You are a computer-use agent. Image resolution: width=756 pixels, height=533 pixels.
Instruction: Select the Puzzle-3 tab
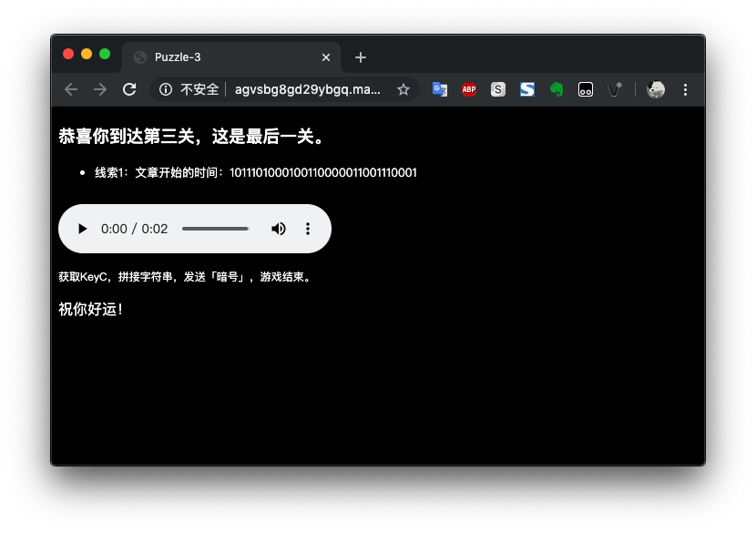(x=231, y=57)
